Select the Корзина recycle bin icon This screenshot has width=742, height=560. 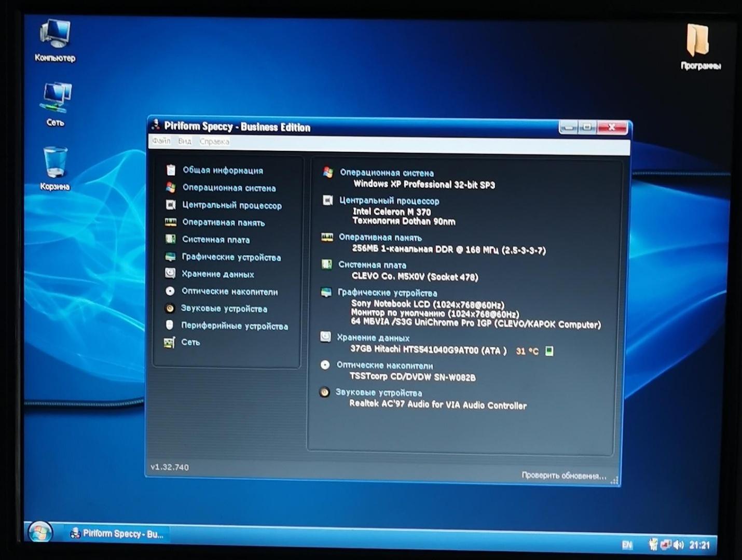[55, 168]
